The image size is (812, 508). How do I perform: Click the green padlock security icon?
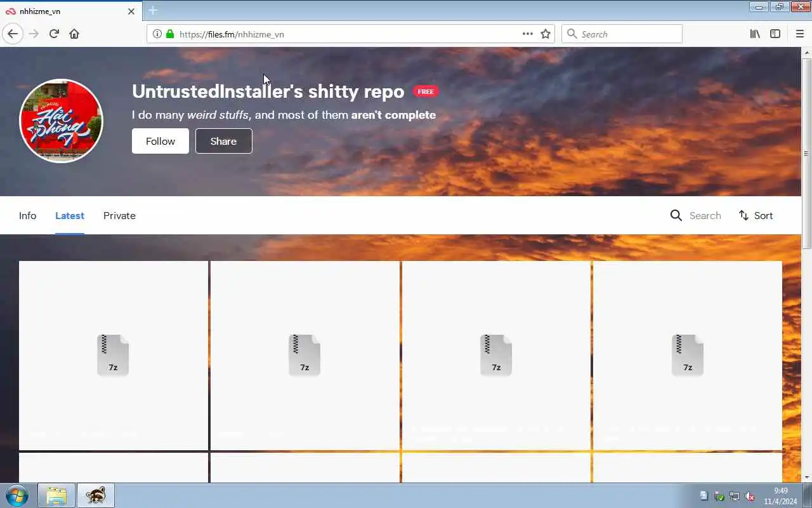pyautogui.click(x=170, y=34)
